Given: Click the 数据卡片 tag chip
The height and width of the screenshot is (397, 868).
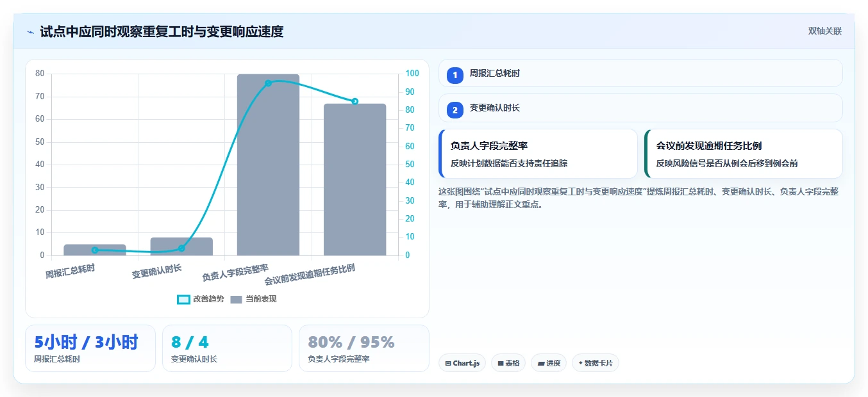Looking at the screenshot, I should click(x=596, y=363).
